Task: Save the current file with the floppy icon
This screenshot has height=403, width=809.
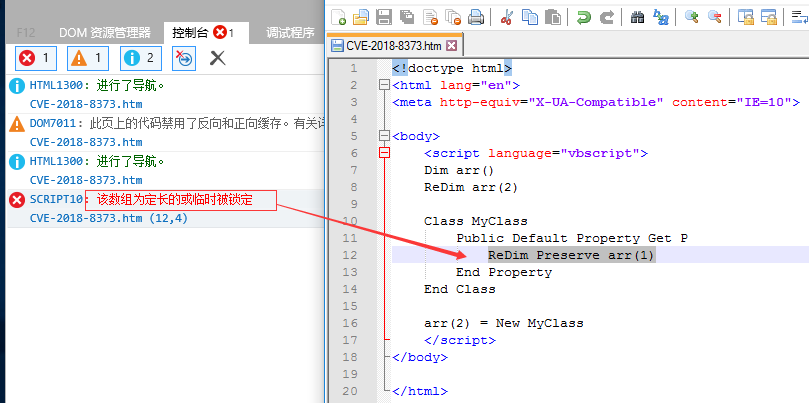Action: pyautogui.click(x=384, y=17)
